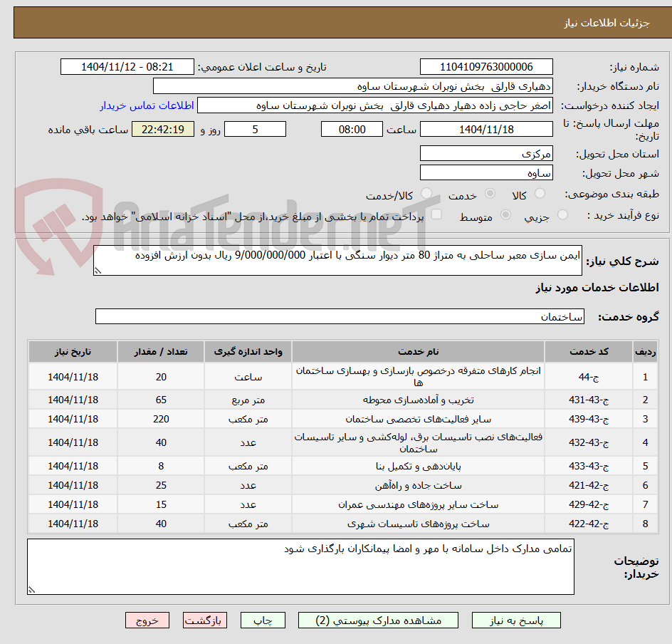Open the اطلاعات تماس خریدار link
Screen dimensions: 672x644
coord(147,105)
